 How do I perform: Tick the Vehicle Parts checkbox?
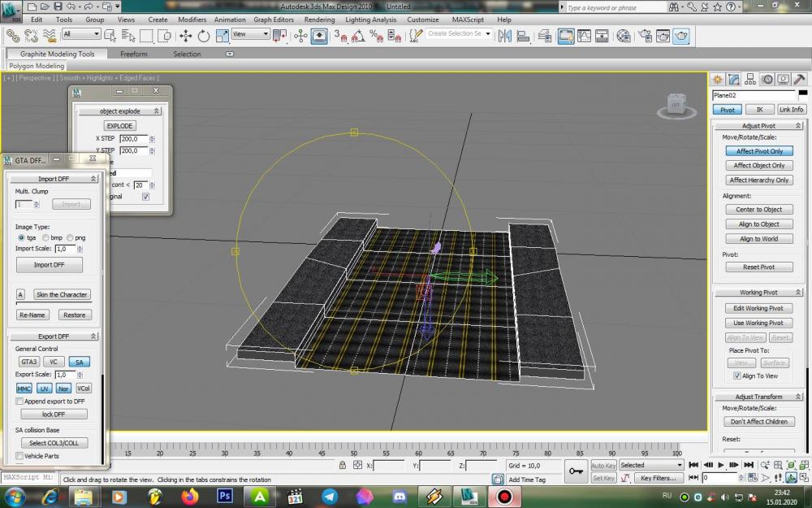pos(19,456)
